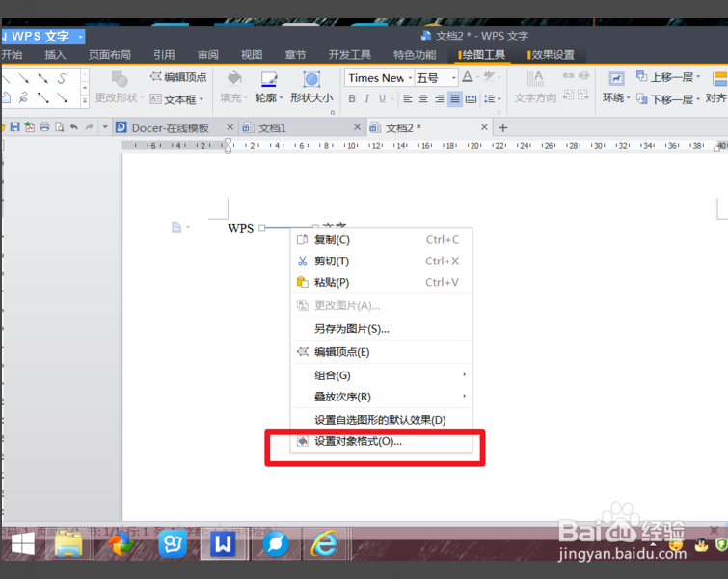
Task: Close the 文档1 document tab
Action: [x=357, y=126]
